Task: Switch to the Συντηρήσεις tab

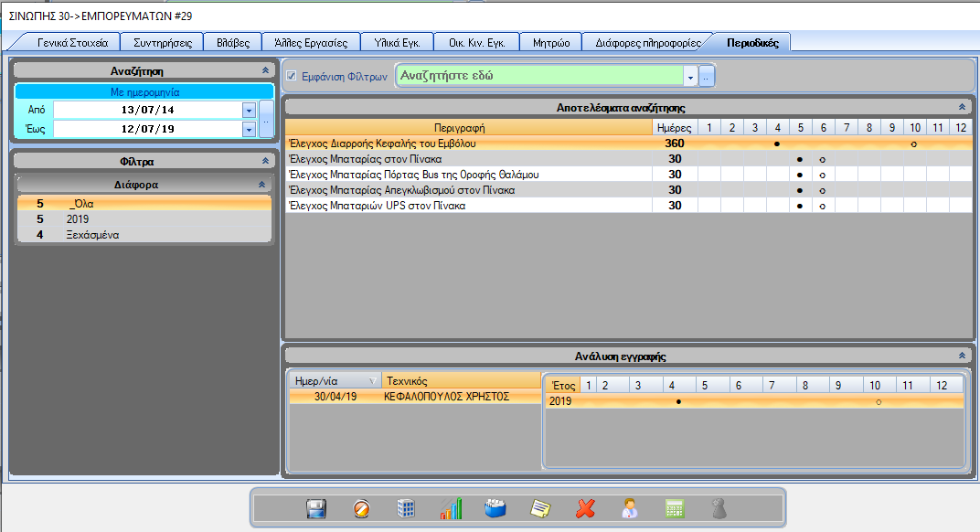Action: click(162, 43)
